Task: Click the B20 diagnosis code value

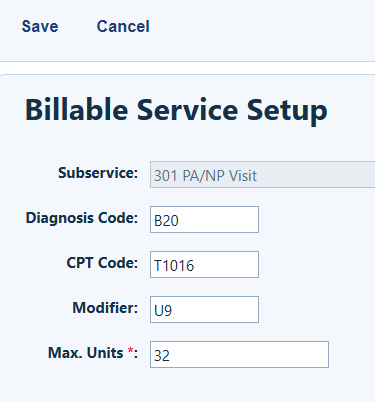Action: pos(166,221)
